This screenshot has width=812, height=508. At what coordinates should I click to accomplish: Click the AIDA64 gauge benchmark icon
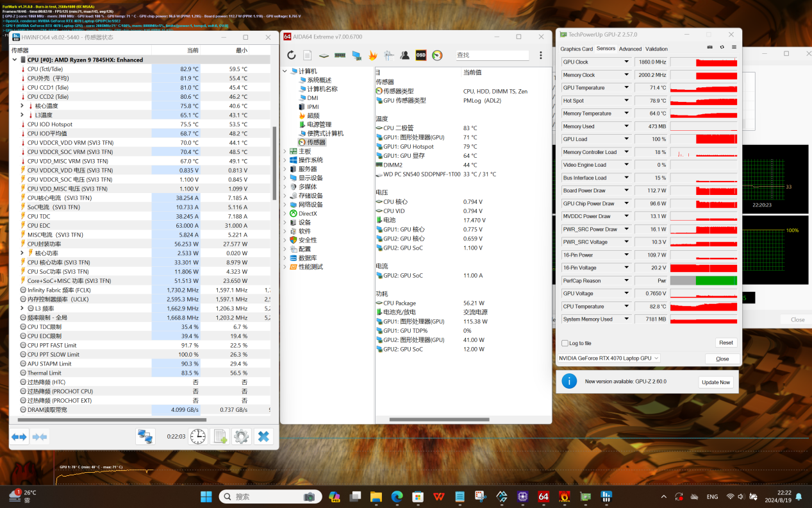click(x=437, y=55)
